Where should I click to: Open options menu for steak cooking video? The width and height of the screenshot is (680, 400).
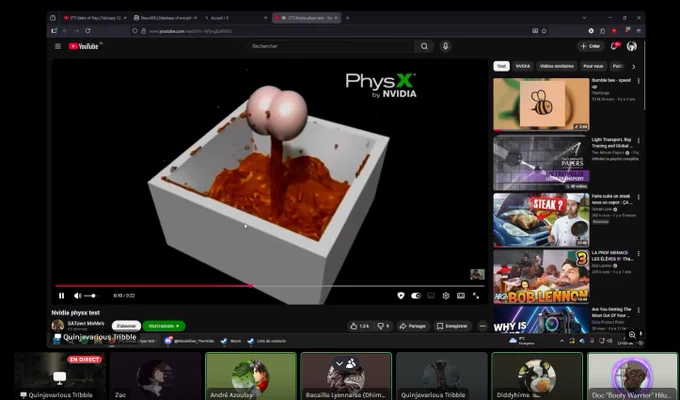(x=638, y=197)
